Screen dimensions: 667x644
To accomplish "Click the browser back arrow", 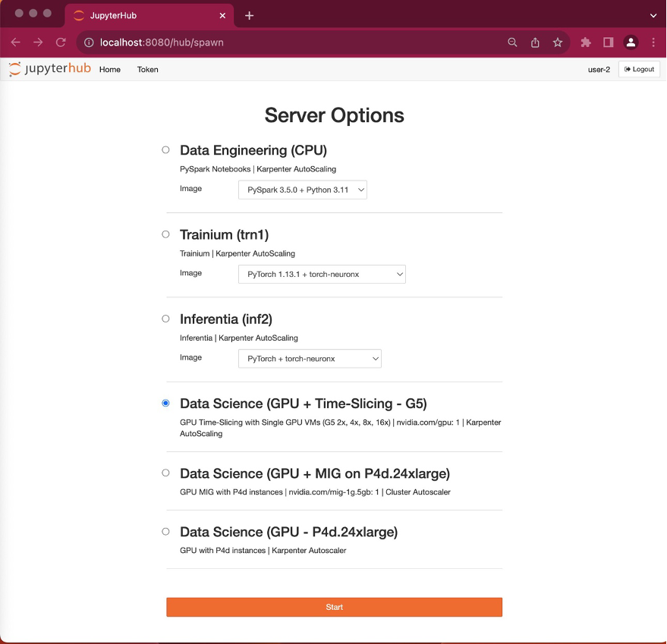I will [15, 42].
